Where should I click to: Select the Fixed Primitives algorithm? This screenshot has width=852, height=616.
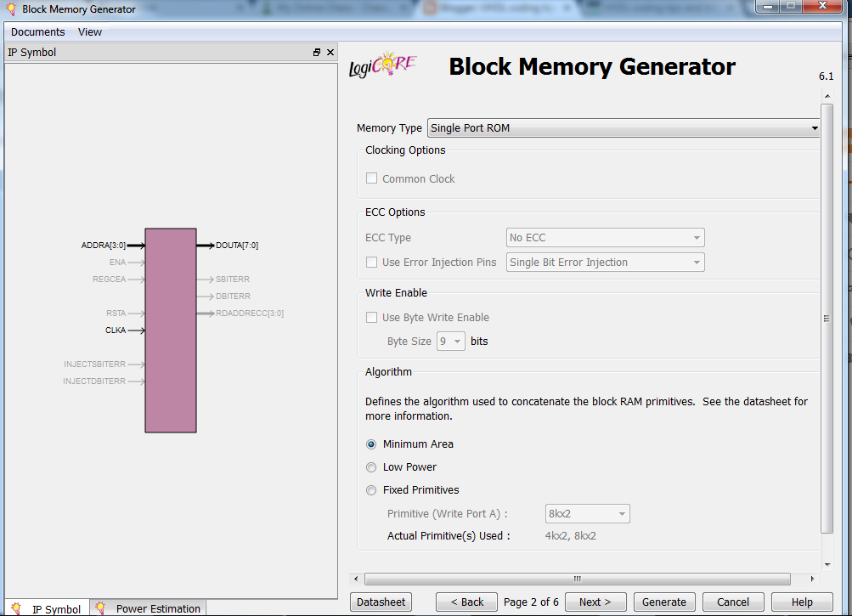coord(371,490)
